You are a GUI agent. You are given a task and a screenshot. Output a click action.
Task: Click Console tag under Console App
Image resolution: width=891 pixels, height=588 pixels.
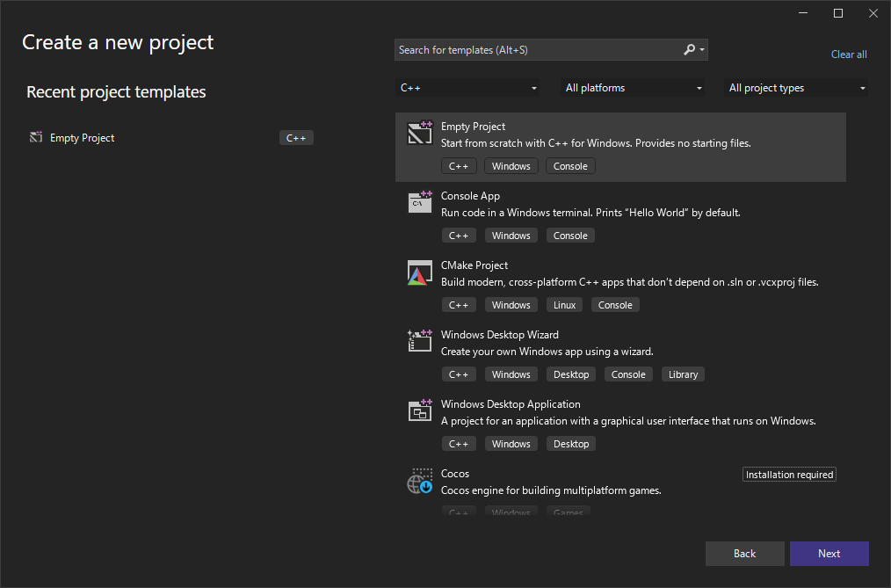click(x=570, y=236)
